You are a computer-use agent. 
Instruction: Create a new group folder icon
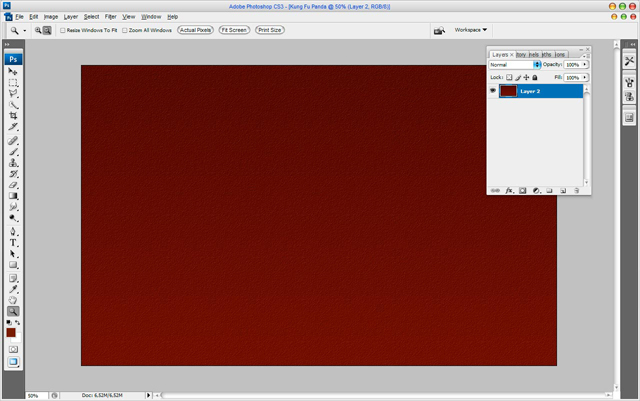(549, 191)
